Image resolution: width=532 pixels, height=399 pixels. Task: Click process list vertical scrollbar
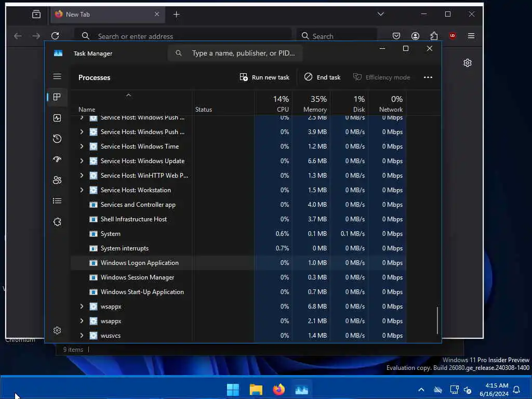(x=437, y=320)
